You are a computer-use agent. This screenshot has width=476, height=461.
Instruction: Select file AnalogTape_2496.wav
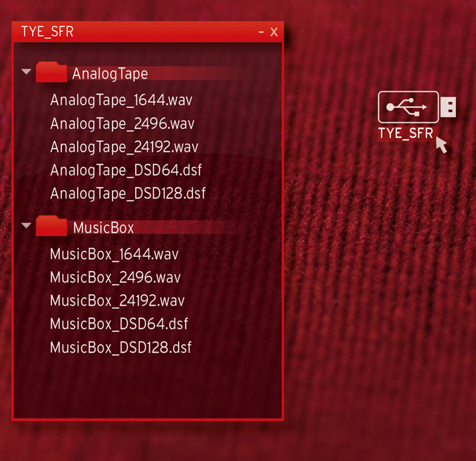(x=122, y=124)
